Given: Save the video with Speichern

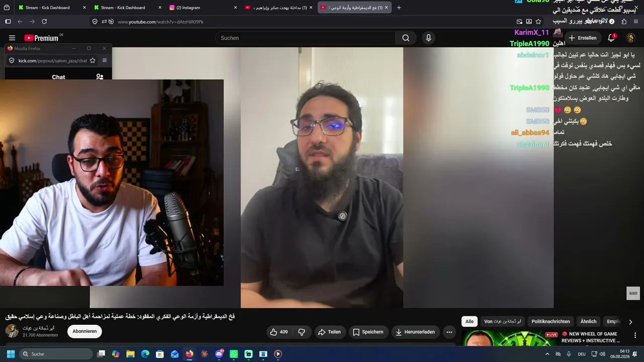Looking at the screenshot, I should (368, 332).
